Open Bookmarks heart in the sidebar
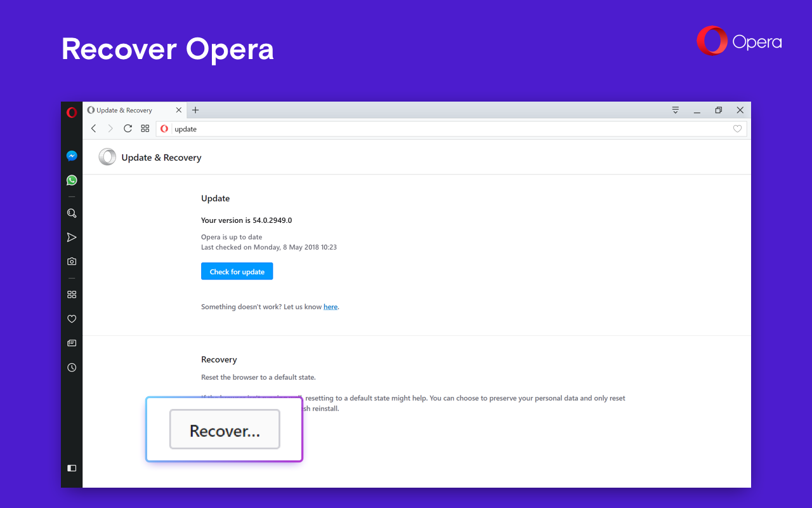The image size is (812, 508). tap(72, 319)
